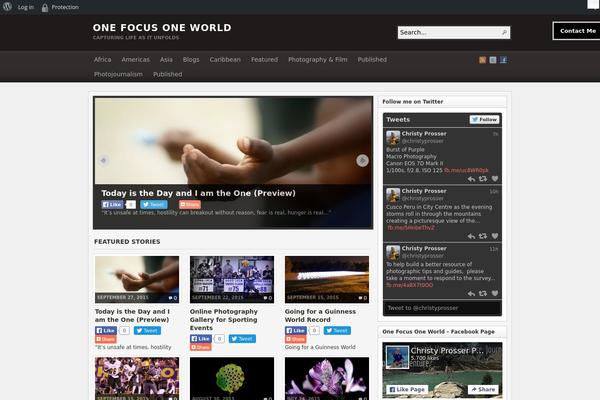The width and height of the screenshot is (600, 400).
Task: Click the comment count on the September 27 story
Action: [173, 298]
